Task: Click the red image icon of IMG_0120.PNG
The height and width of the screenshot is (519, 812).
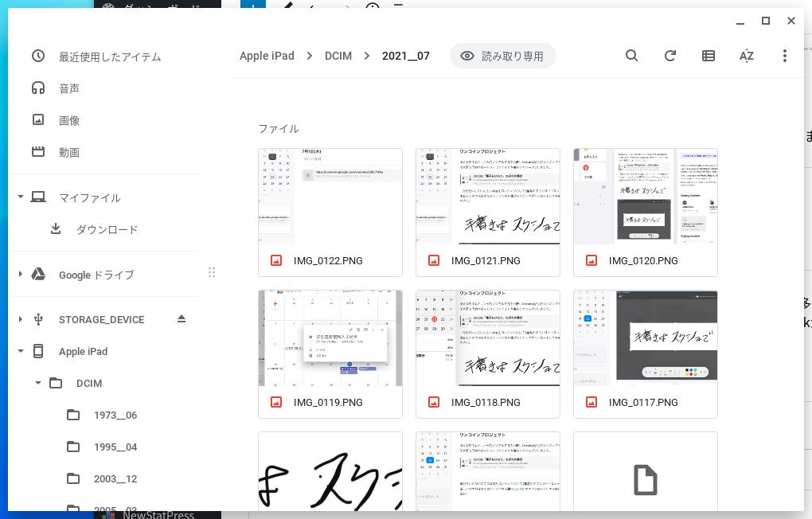Action: point(591,260)
